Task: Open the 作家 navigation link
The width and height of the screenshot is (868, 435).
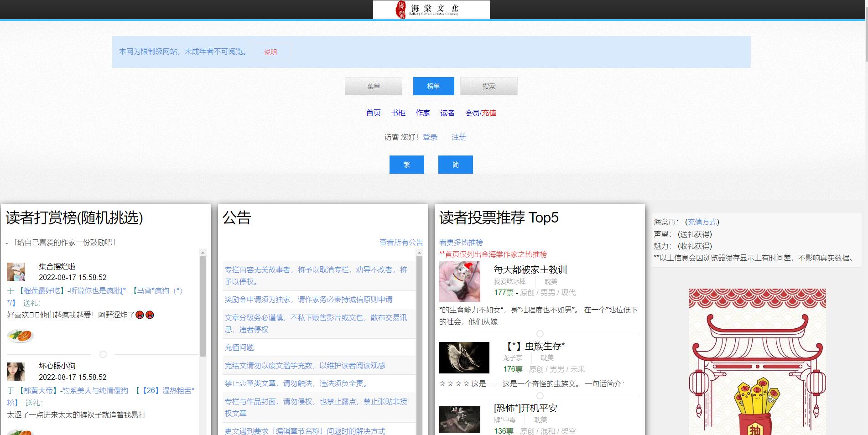Action: [x=422, y=113]
